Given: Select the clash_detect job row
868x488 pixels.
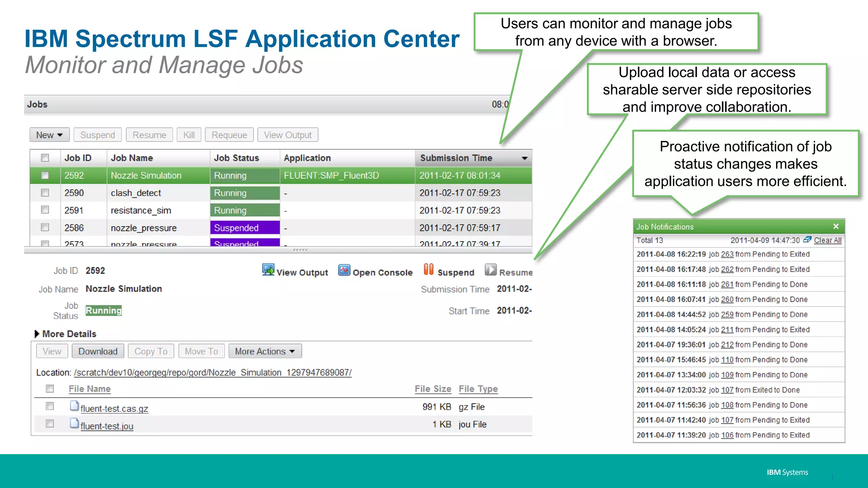Looking at the screenshot, I should (x=281, y=193).
